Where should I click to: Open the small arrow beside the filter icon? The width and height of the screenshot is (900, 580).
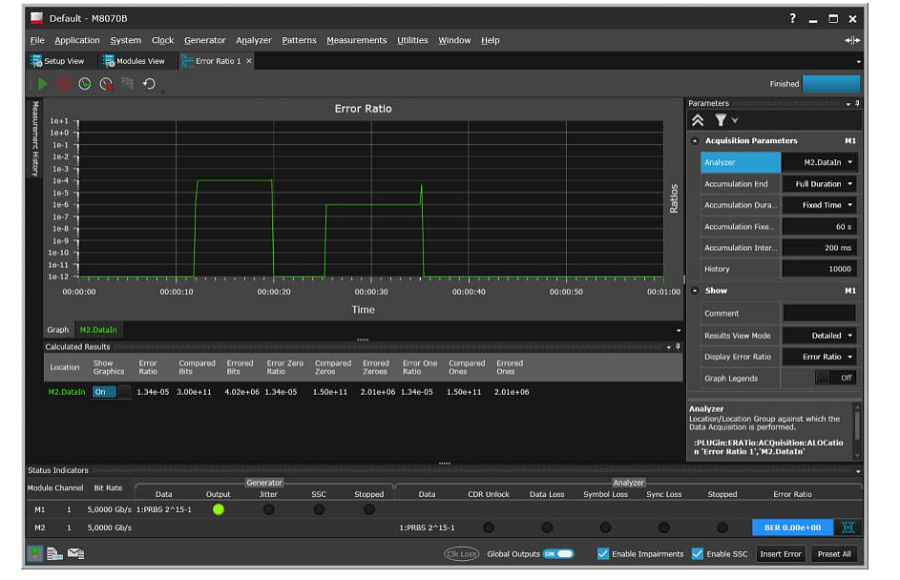click(x=735, y=121)
